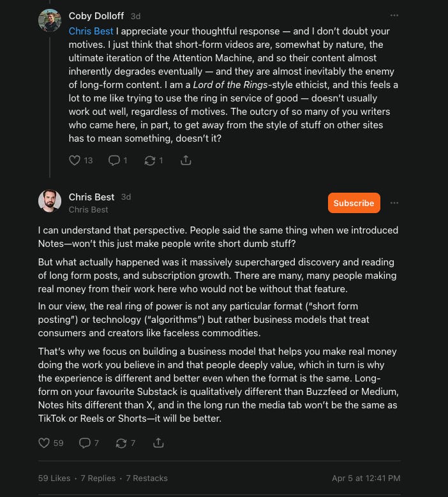View the 59 Likes list
The width and height of the screenshot is (448, 497).
[54, 478]
